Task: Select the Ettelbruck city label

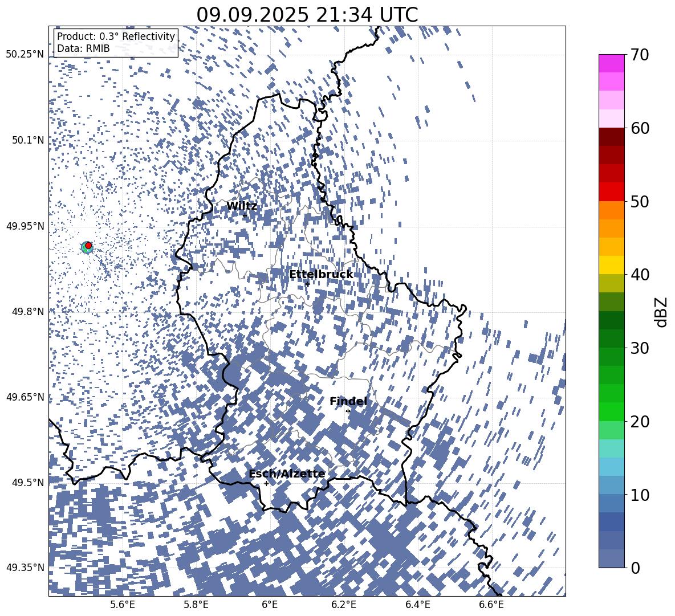Action: point(321,275)
